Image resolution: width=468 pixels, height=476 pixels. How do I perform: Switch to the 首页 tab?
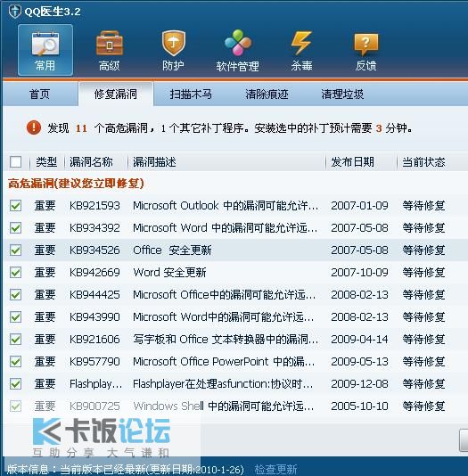[40, 94]
